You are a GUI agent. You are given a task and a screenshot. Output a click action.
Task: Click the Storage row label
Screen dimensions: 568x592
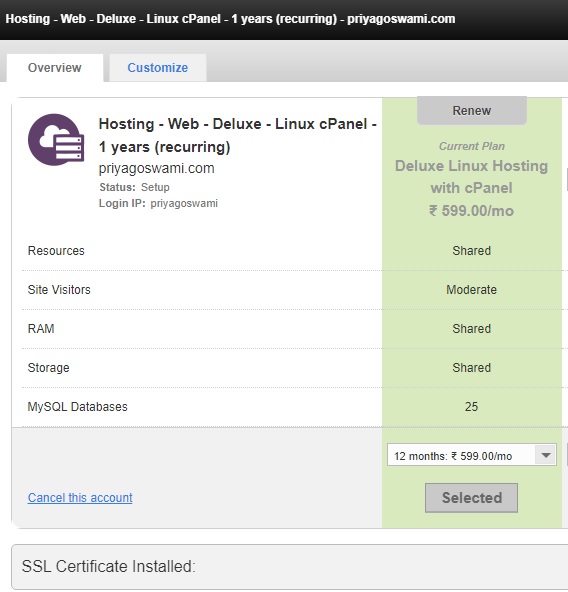[49, 367]
